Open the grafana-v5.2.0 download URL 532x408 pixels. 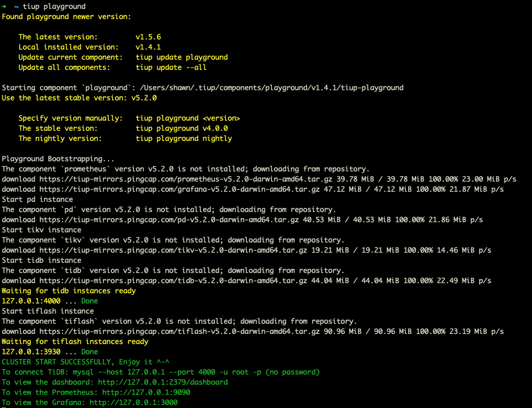(x=179, y=189)
